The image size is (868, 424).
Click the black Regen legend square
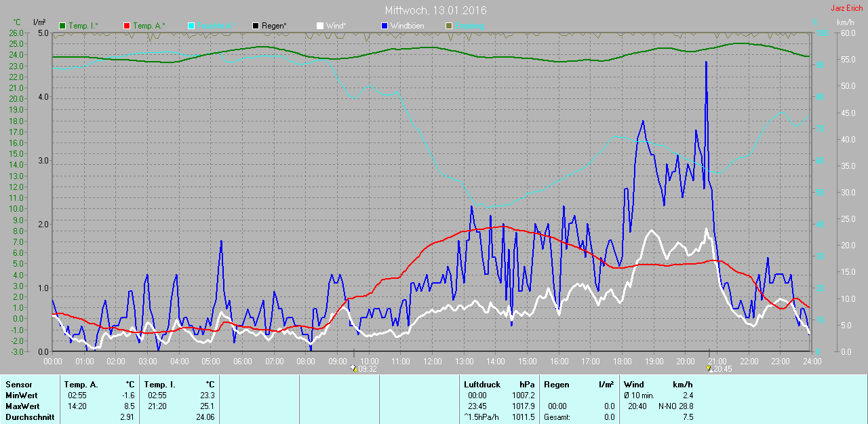pos(256,26)
